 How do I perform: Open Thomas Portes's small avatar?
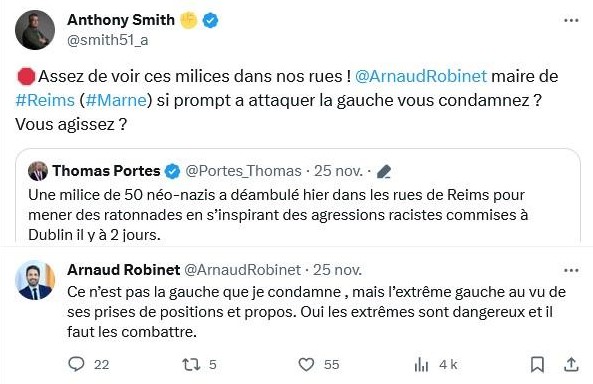(38, 171)
